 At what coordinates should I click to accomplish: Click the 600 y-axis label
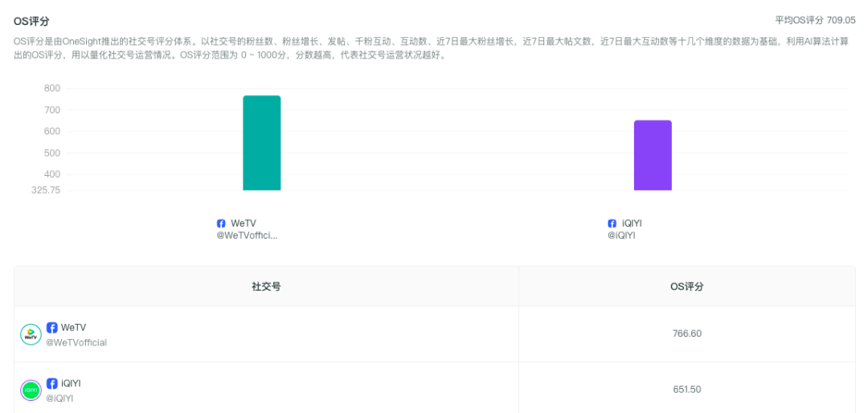click(51, 131)
